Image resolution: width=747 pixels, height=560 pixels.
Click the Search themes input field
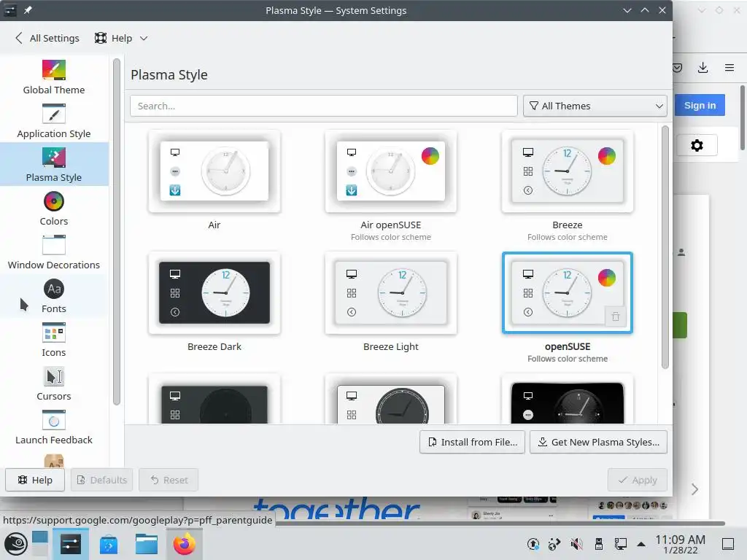coord(323,106)
